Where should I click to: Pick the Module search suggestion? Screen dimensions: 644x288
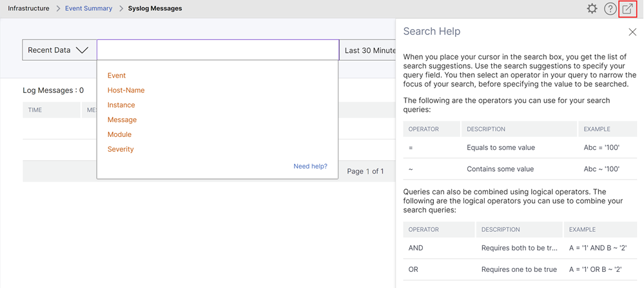119,134
